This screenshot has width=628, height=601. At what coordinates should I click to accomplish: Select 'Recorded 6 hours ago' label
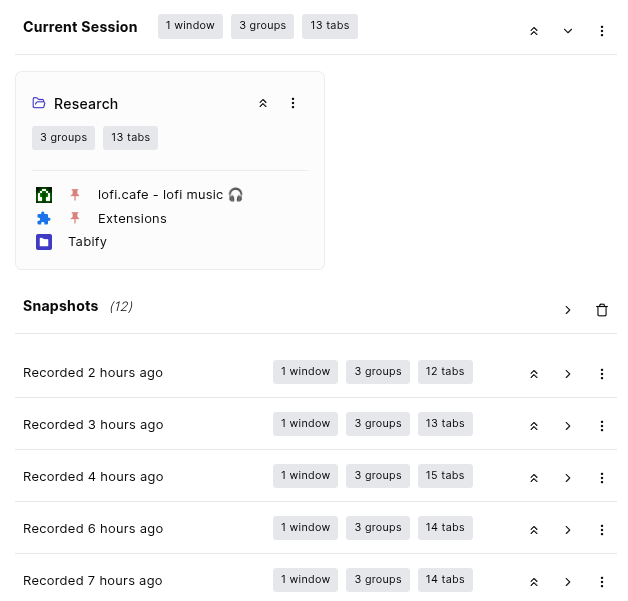pos(93,529)
